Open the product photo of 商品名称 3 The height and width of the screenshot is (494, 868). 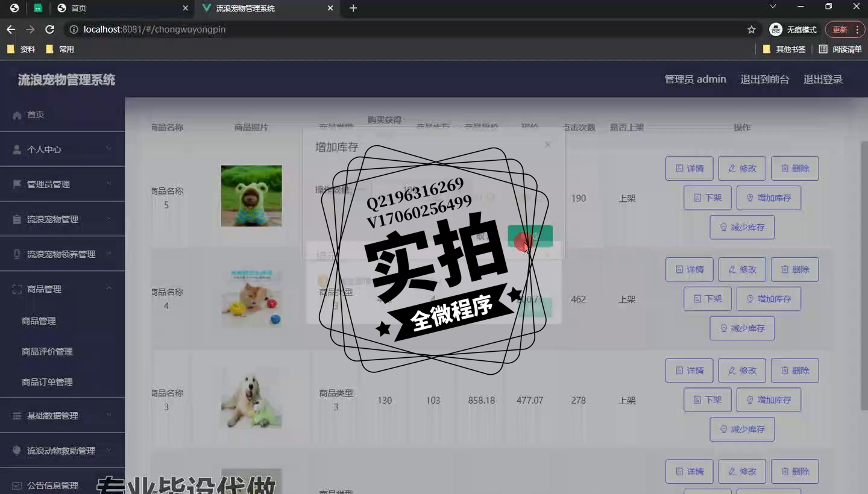pyautogui.click(x=251, y=398)
